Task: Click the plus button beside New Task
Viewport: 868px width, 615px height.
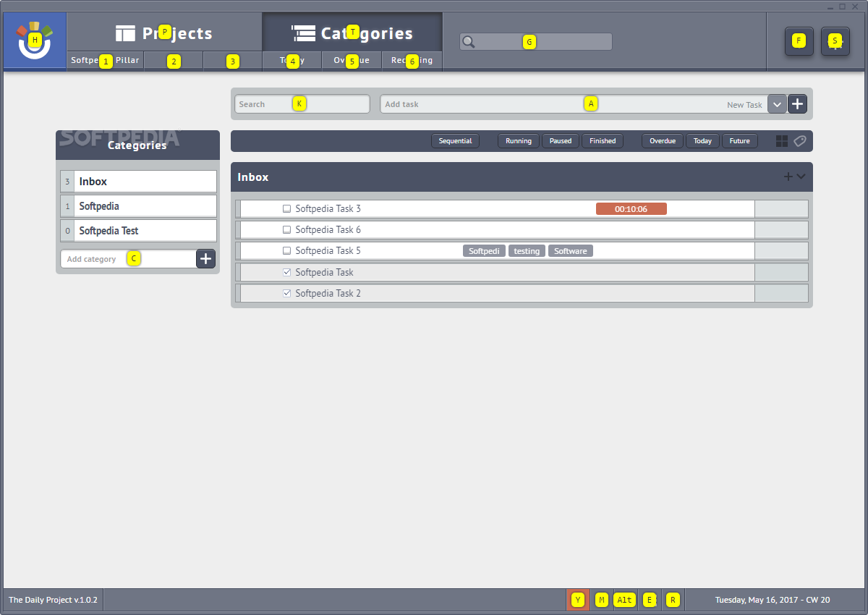Action: click(x=797, y=104)
